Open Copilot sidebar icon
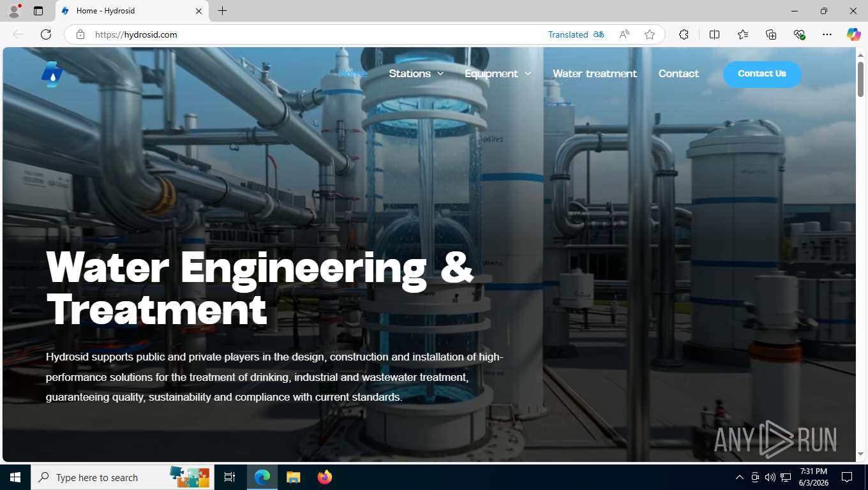Viewport: 868px width, 490px height. point(853,34)
